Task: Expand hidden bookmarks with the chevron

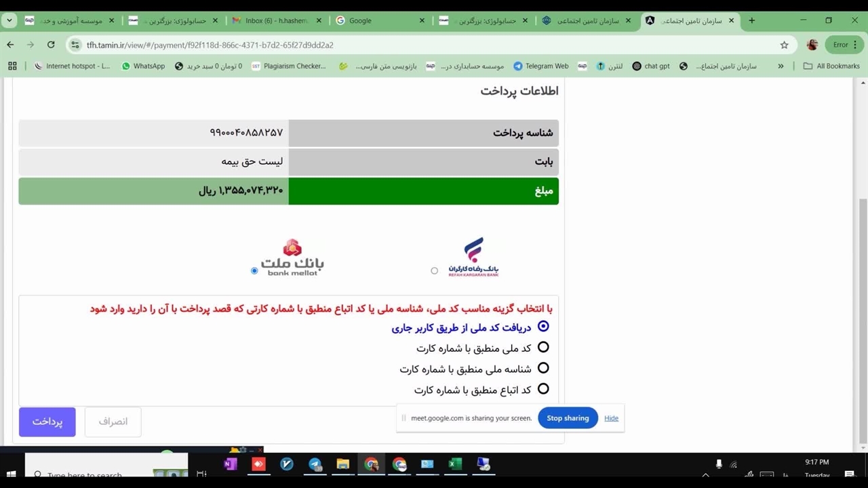Action: 781,66
